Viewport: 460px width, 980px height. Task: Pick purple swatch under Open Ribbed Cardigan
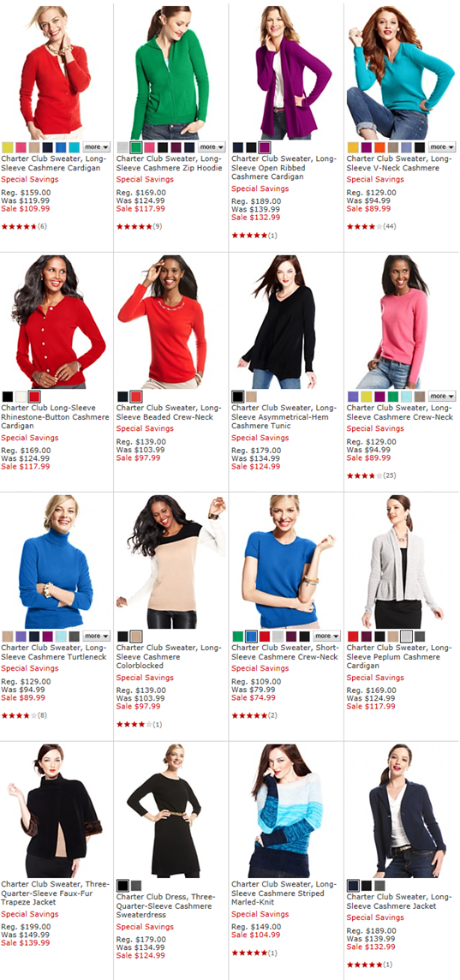(x=265, y=147)
